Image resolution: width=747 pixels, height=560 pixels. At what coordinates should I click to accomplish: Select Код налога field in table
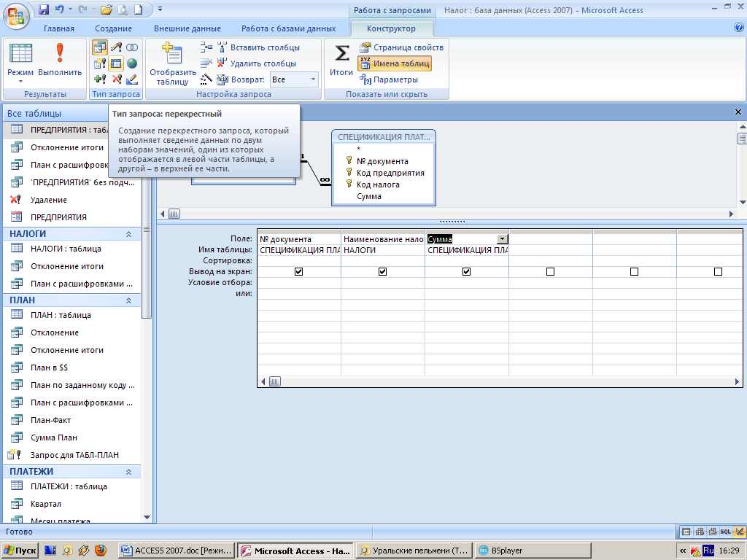(378, 184)
